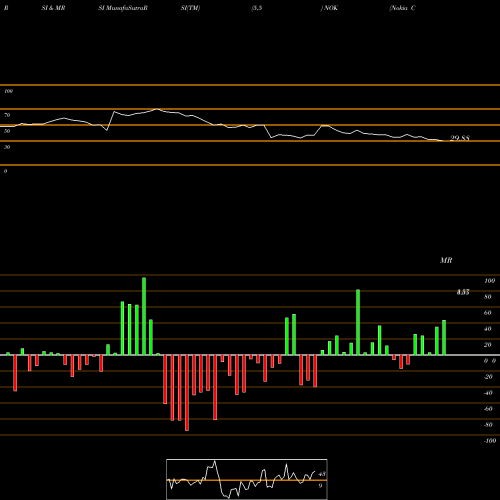Screen dimensions: 500x500
Task: Click the longest red MR histogram bar
Action: click(187, 393)
